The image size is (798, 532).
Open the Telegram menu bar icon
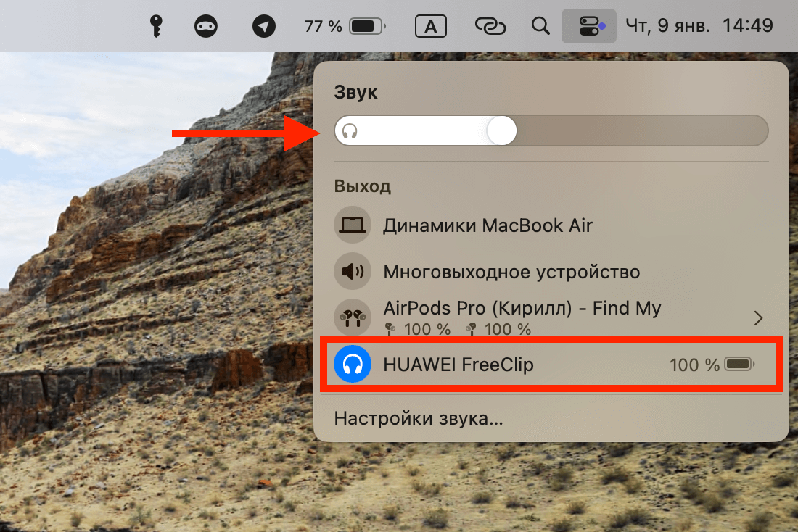(x=263, y=25)
